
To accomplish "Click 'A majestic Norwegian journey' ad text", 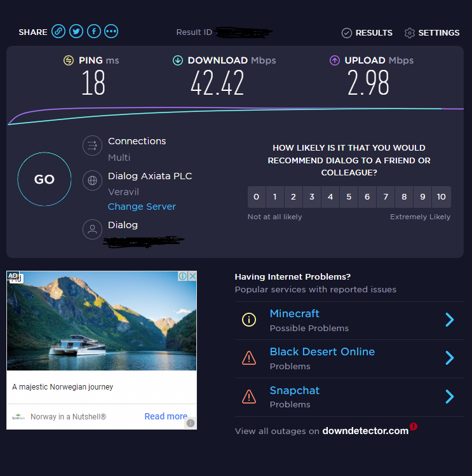I will 62,387.
